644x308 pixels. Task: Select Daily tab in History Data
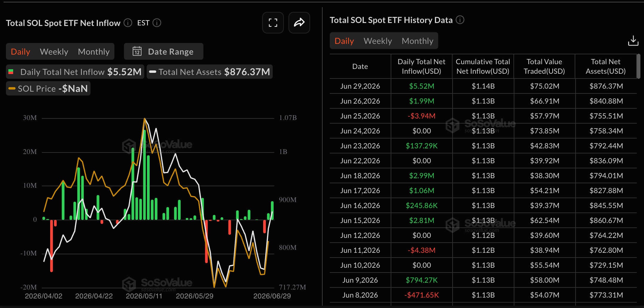pos(344,41)
